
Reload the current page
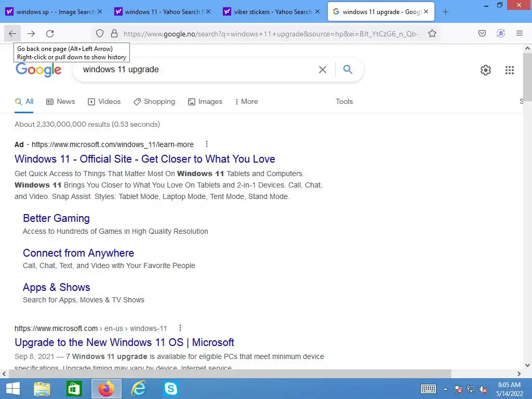coord(50,33)
